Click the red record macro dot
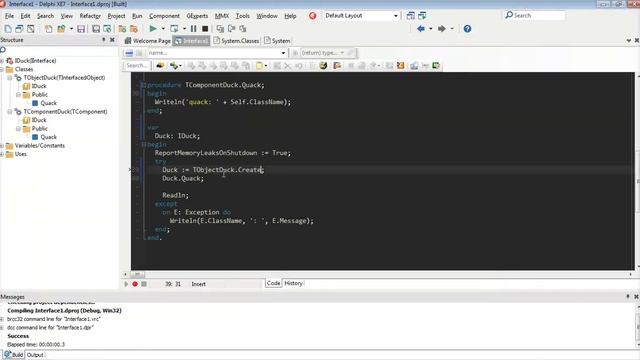The height and width of the screenshot is (360, 640). [x=135, y=284]
